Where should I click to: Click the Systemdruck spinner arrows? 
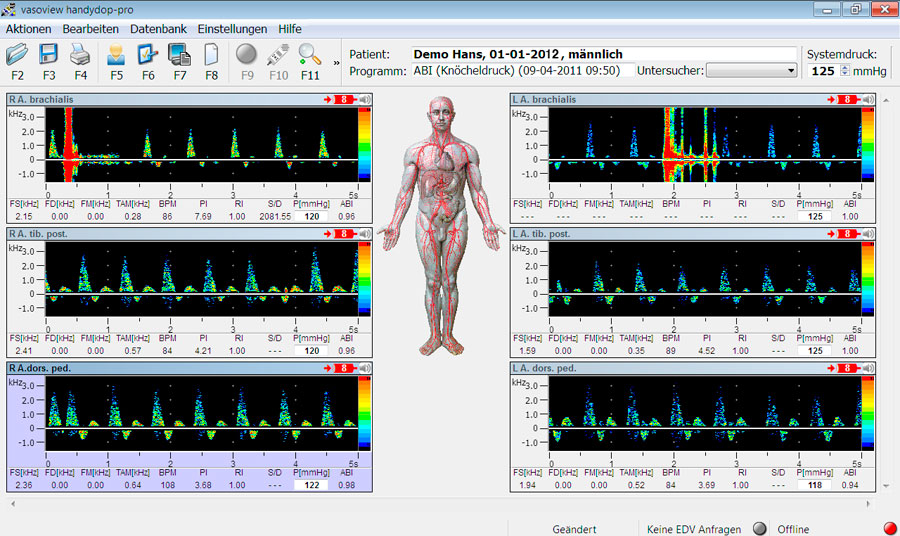coord(845,71)
